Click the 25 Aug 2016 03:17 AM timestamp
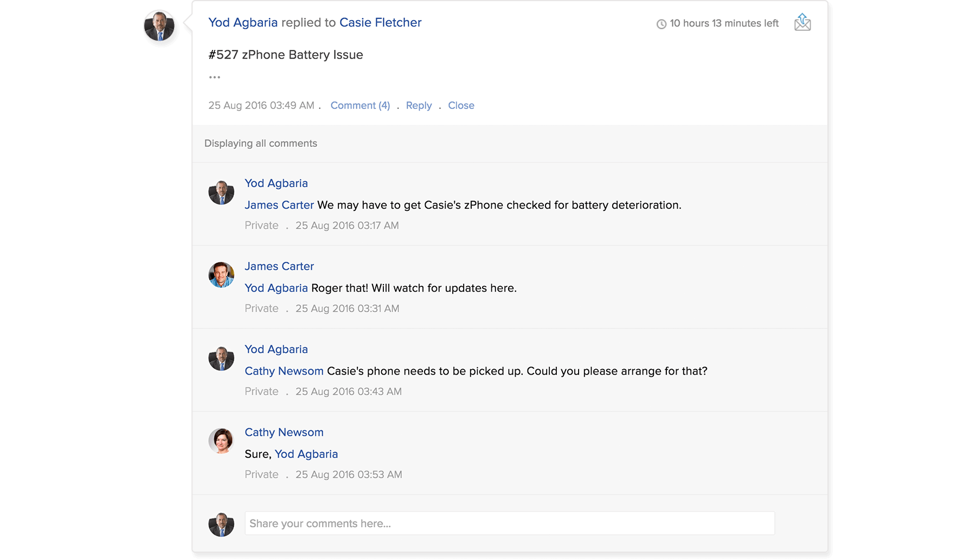 coord(347,226)
